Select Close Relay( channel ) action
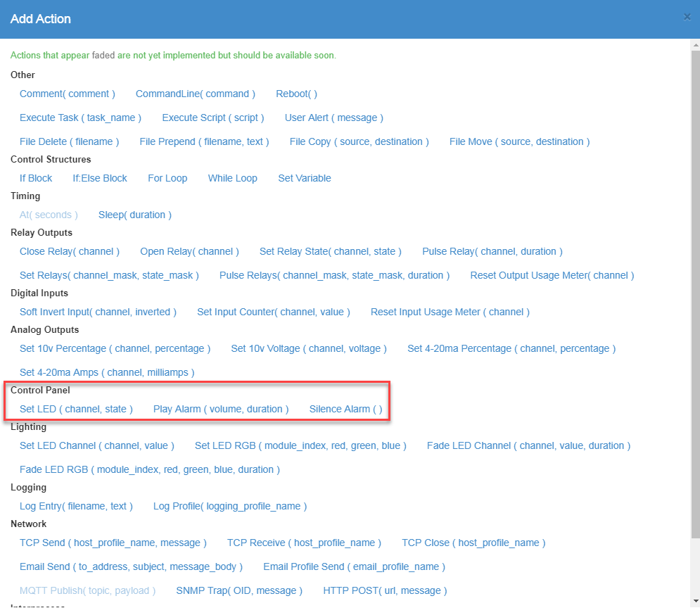The image size is (700, 608). (70, 251)
